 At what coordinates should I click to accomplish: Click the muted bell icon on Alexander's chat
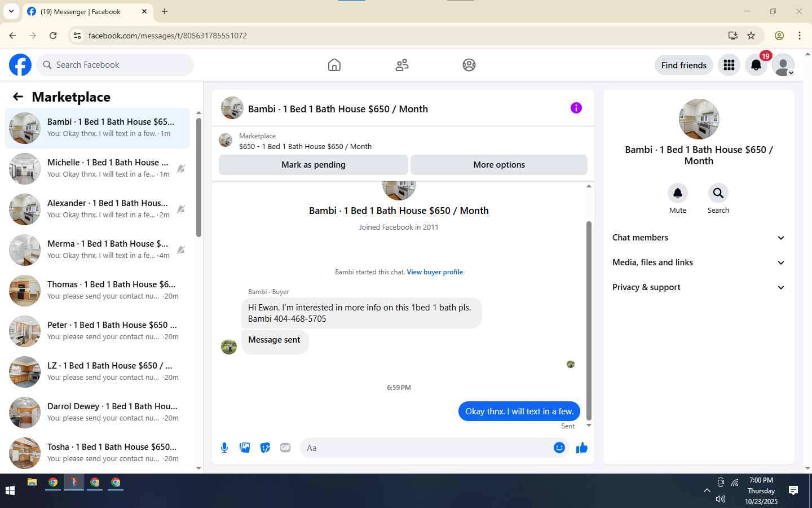(x=181, y=209)
